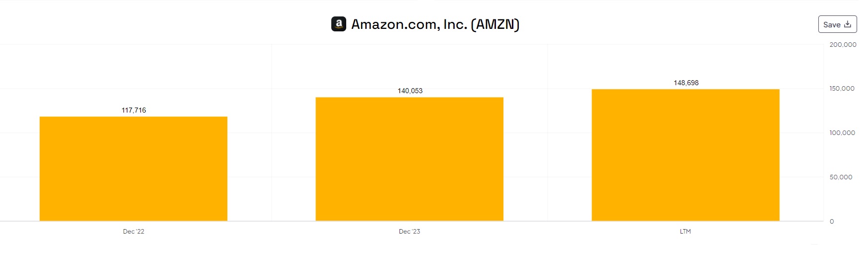868x254 pixels.
Task: Click the 148,698 value label
Action: pyautogui.click(x=686, y=83)
